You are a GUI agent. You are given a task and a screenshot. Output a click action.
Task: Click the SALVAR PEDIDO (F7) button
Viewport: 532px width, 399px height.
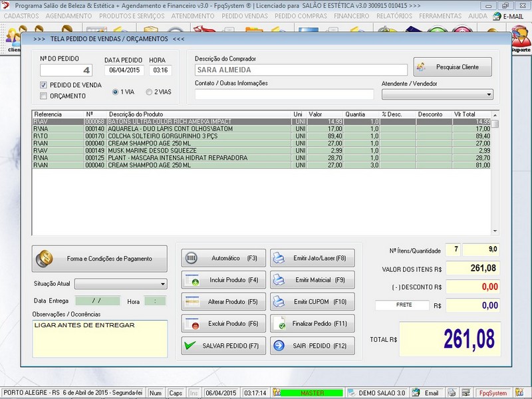coord(223,346)
